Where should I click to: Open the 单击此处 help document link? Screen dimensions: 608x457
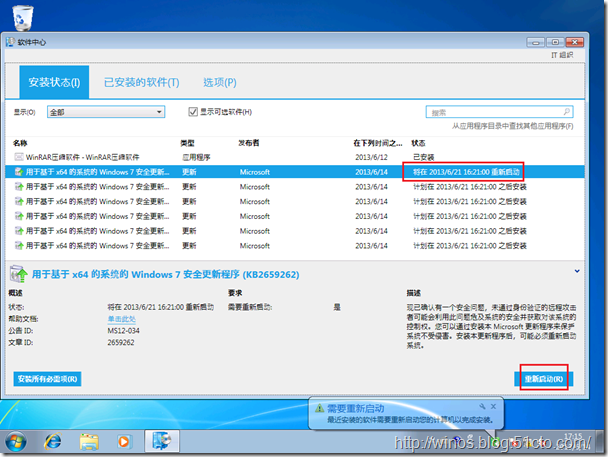click(121, 319)
